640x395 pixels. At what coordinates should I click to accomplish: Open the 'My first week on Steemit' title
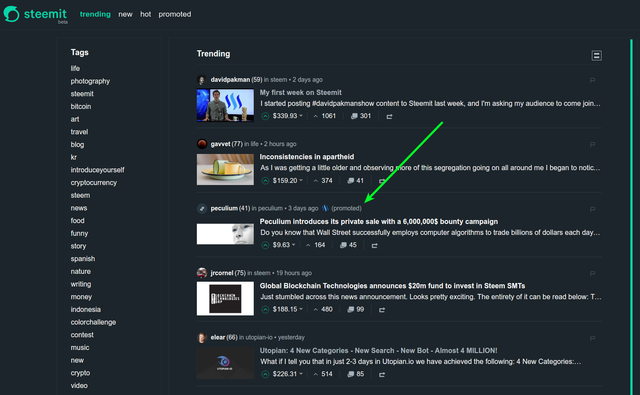pos(301,93)
